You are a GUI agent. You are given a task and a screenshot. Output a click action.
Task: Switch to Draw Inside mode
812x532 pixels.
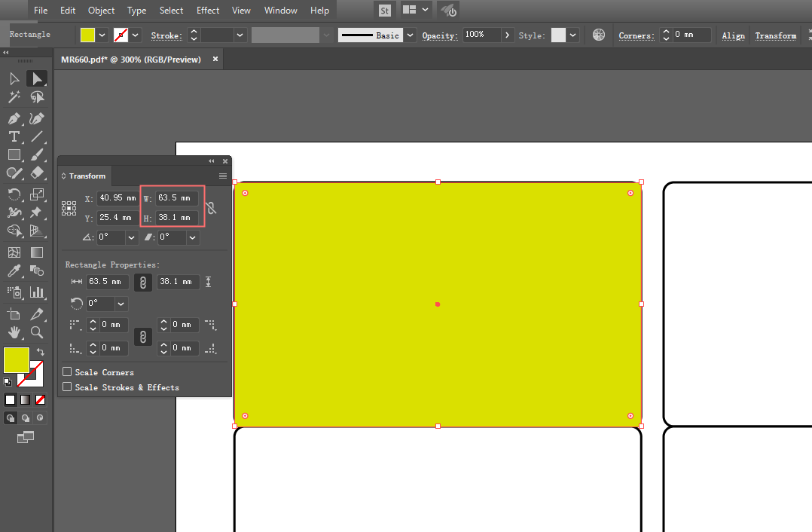[x=40, y=417]
